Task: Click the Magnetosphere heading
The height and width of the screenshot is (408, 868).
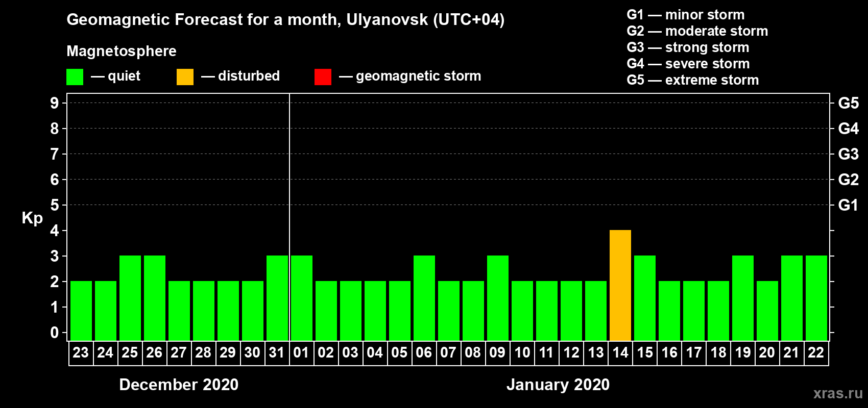Action: 122,52
